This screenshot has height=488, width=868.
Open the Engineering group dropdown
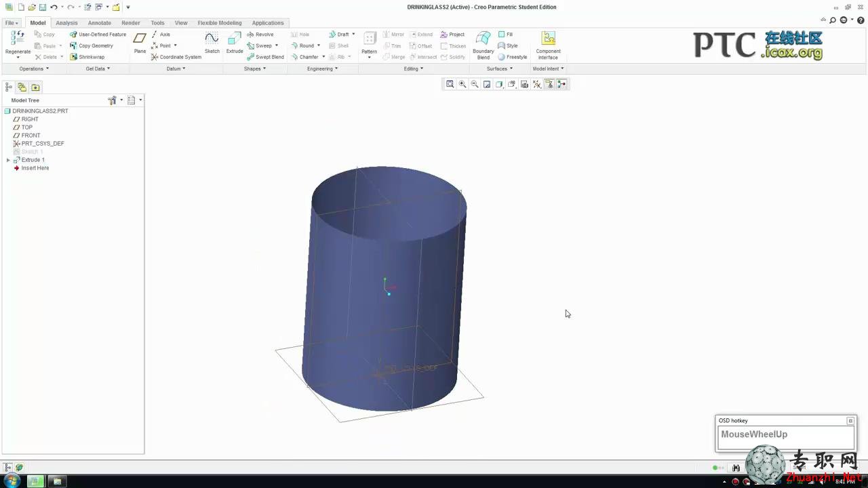click(322, 68)
